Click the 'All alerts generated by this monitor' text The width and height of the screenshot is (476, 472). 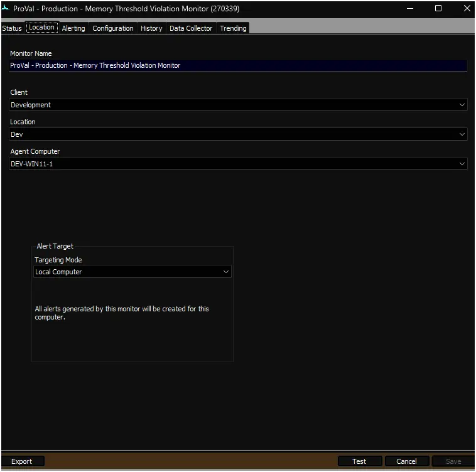[x=122, y=313]
